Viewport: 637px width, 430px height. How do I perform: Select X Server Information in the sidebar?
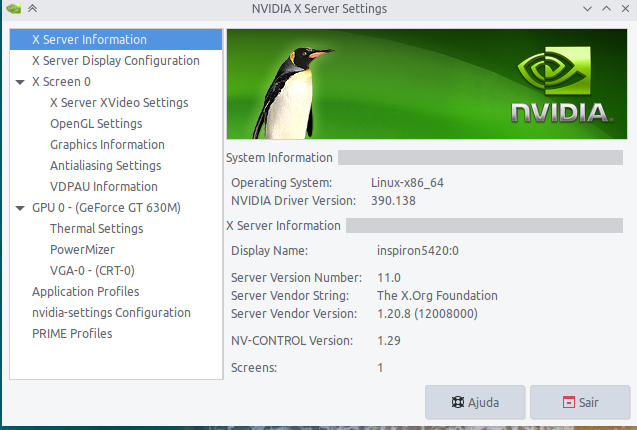116,39
